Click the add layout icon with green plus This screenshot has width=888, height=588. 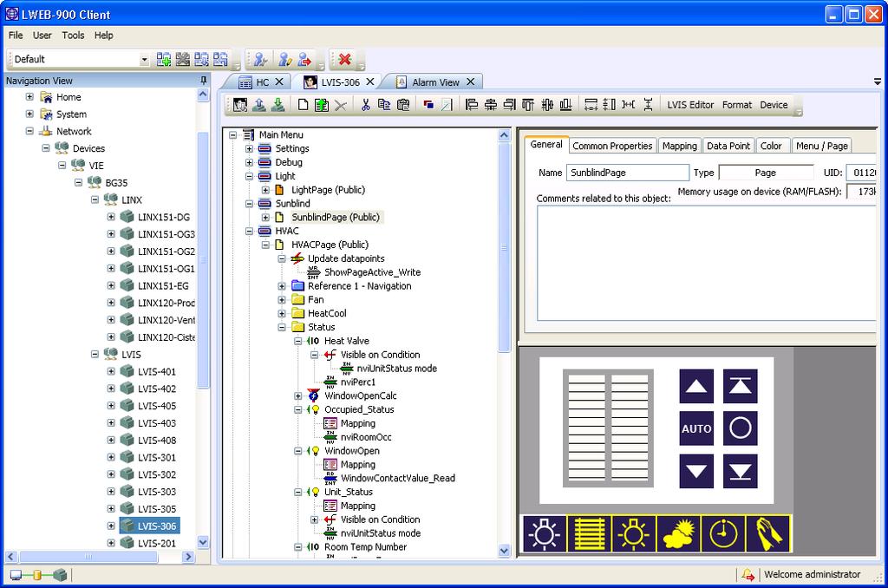pos(164,59)
